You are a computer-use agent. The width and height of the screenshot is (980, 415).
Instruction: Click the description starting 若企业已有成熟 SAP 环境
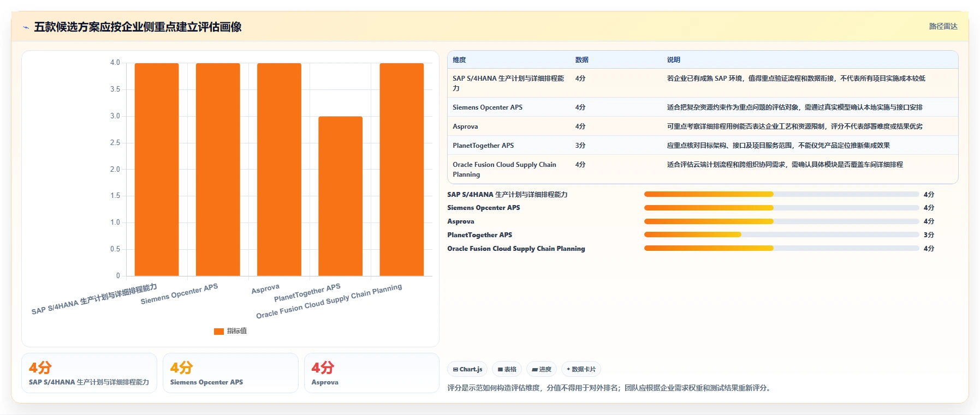[796, 79]
